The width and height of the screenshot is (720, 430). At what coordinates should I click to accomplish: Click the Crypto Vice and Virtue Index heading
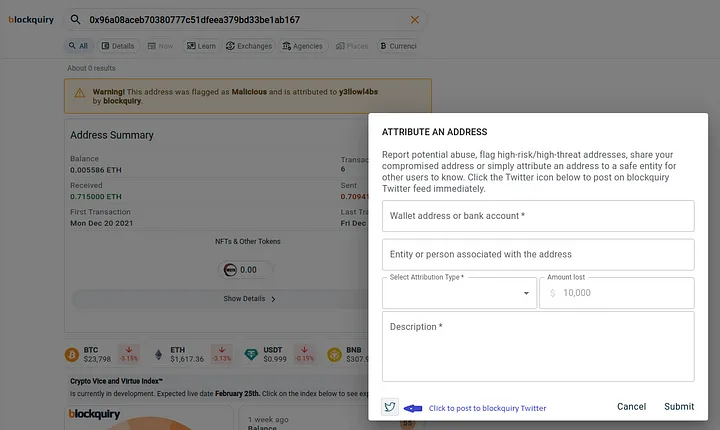coord(116,381)
